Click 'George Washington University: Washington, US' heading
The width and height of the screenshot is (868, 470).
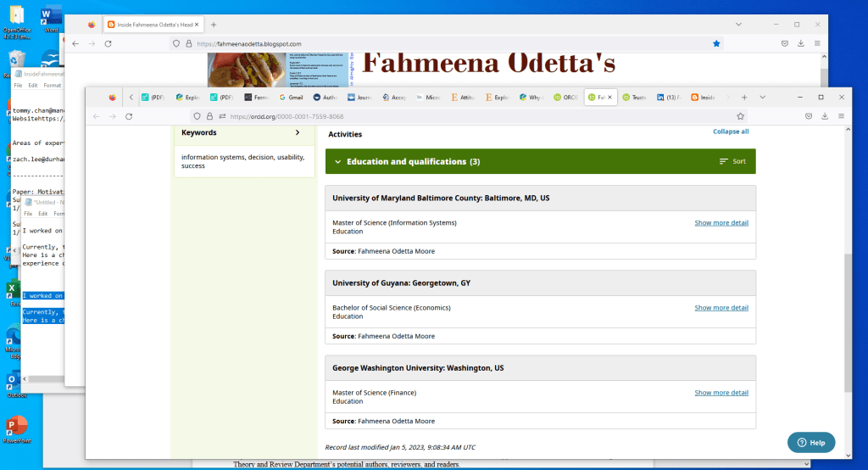click(x=418, y=368)
